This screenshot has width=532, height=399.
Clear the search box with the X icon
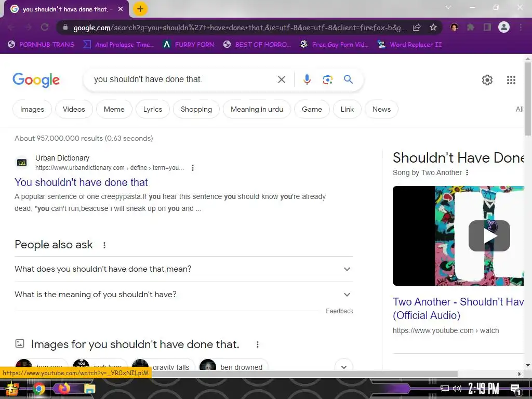click(x=281, y=79)
